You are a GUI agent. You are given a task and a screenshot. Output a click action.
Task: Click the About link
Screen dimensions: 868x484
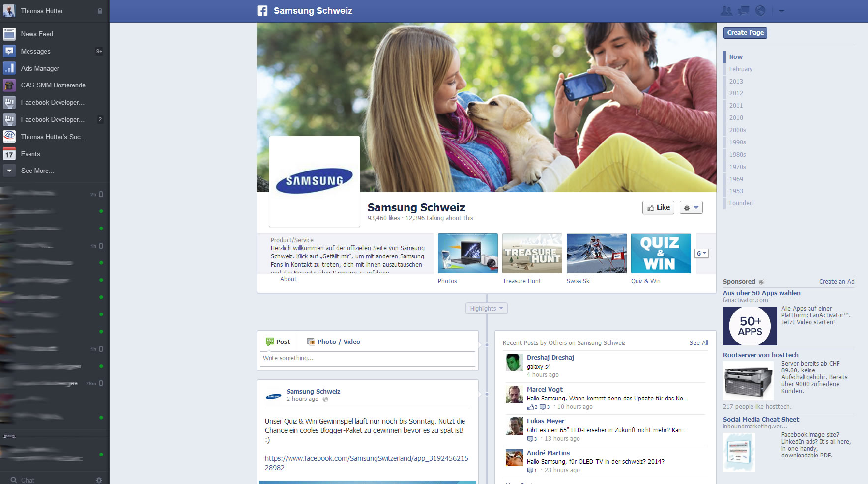[289, 279]
